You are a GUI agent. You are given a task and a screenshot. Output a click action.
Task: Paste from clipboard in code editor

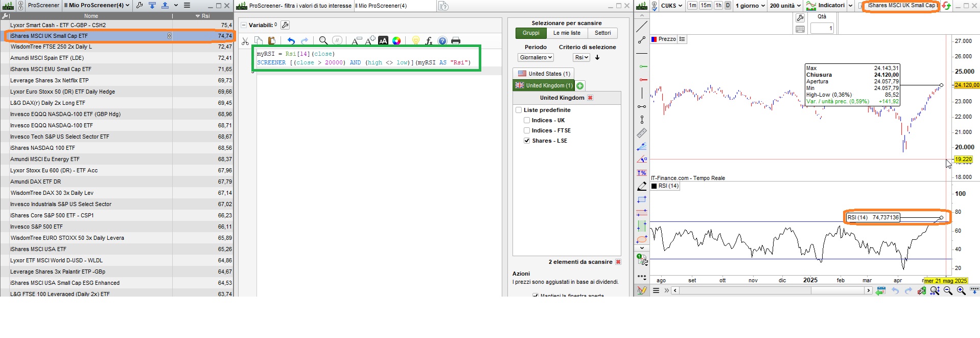click(271, 41)
